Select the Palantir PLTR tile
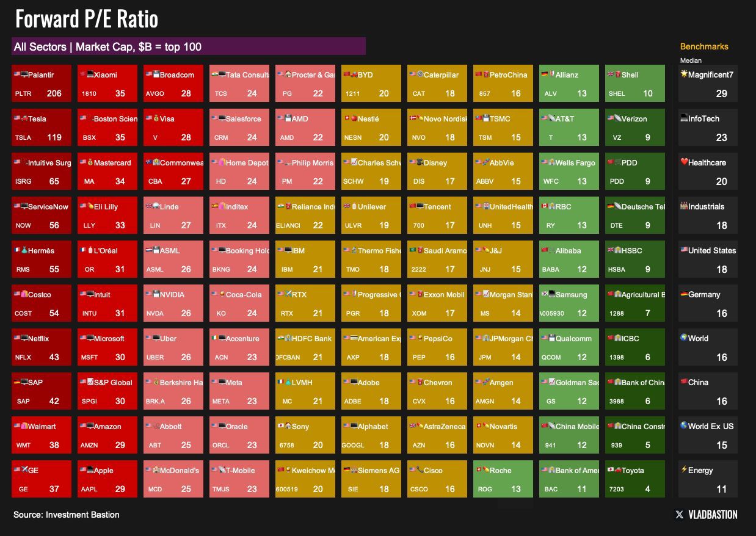756x536 pixels. pyautogui.click(x=42, y=84)
